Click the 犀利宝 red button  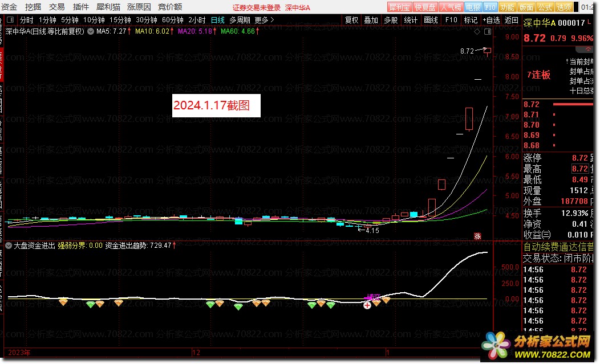[399, 7]
